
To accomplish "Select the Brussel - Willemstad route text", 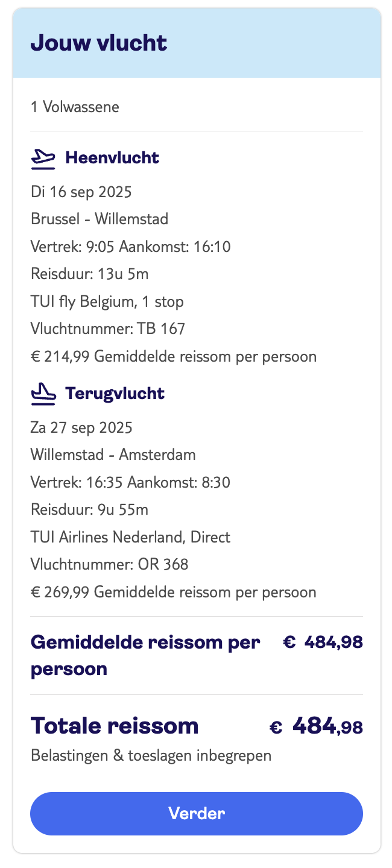I will (108, 219).
